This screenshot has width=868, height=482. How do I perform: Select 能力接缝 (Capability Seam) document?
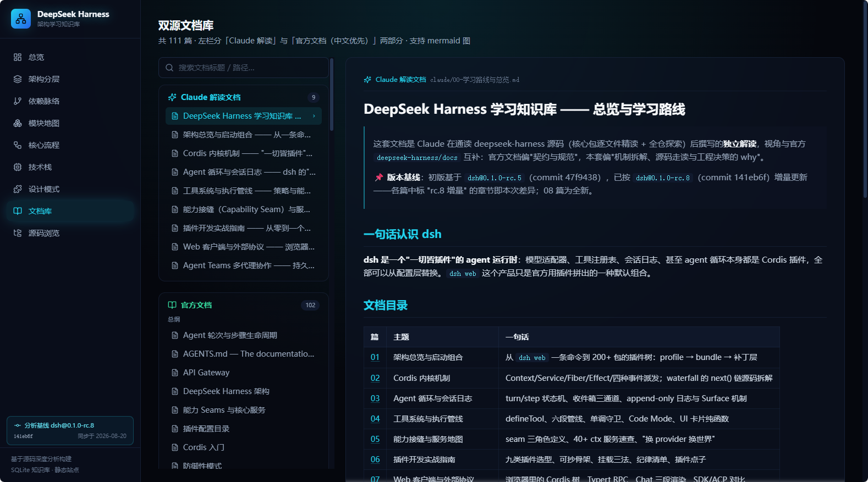pyautogui.click(x=244, y=209)
